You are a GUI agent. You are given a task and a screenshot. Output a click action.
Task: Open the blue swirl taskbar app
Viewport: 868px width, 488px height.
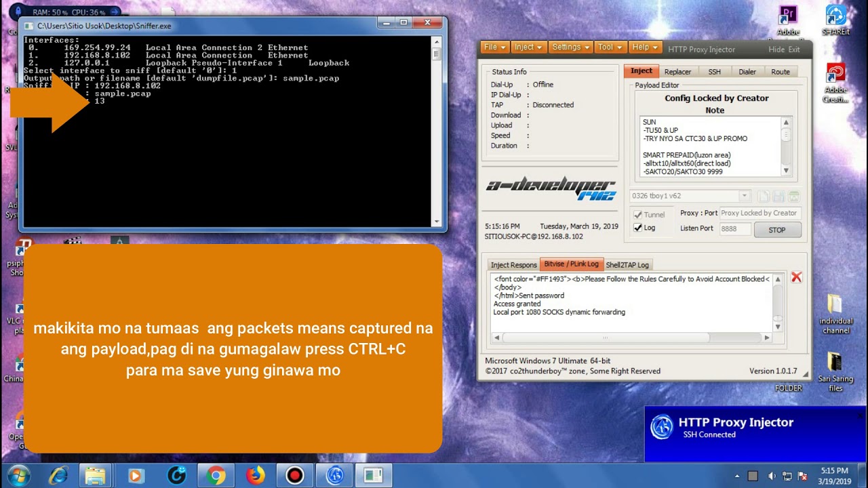click(x=176, y=476)
